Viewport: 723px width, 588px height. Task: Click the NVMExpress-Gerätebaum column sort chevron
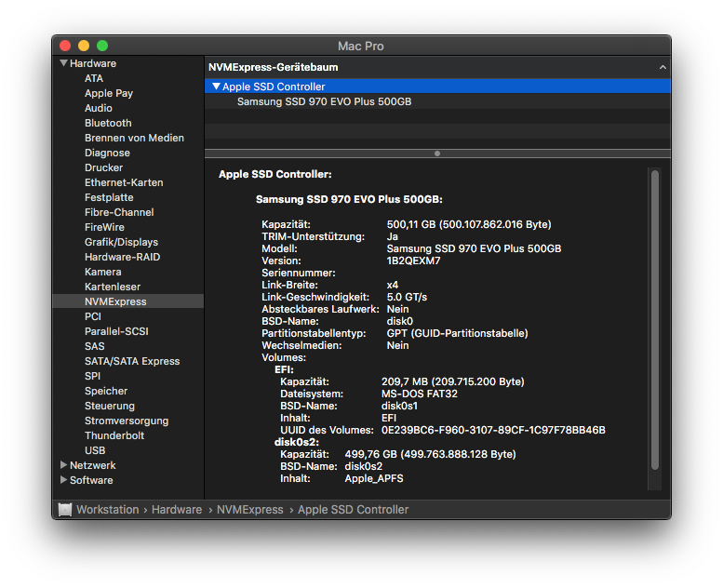[x=663, y=68]
